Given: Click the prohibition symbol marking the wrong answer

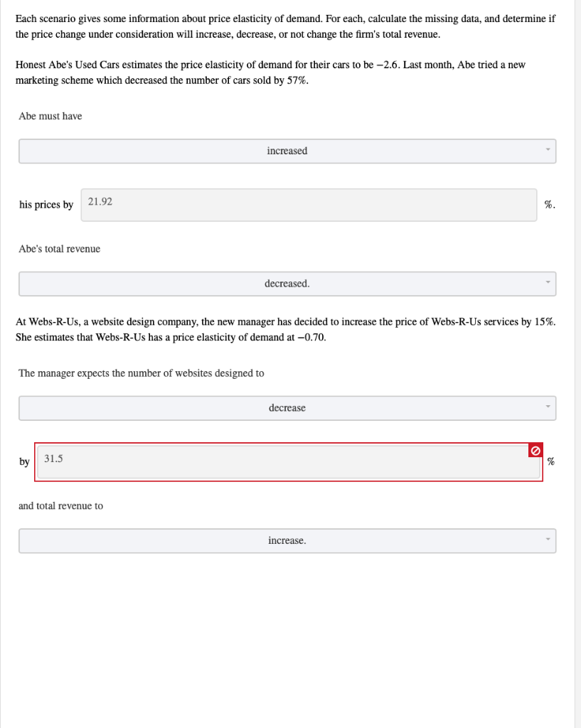Looking at the screenshot, I should 535,450.
